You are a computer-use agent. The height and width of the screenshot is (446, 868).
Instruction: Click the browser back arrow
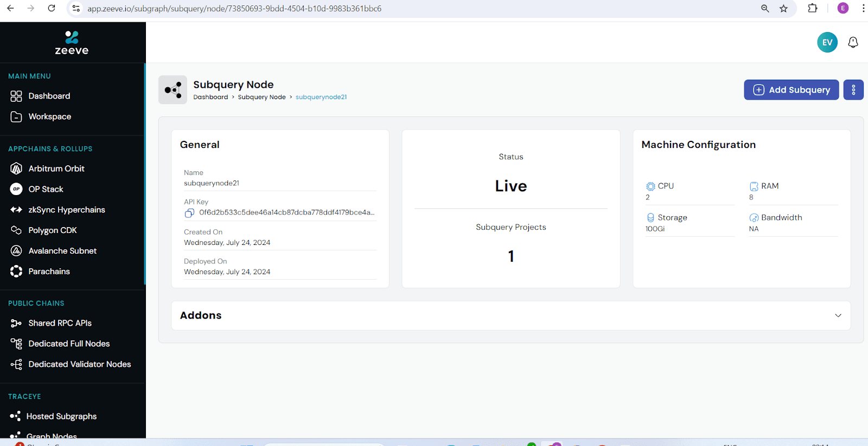click(x=10, y=8)
